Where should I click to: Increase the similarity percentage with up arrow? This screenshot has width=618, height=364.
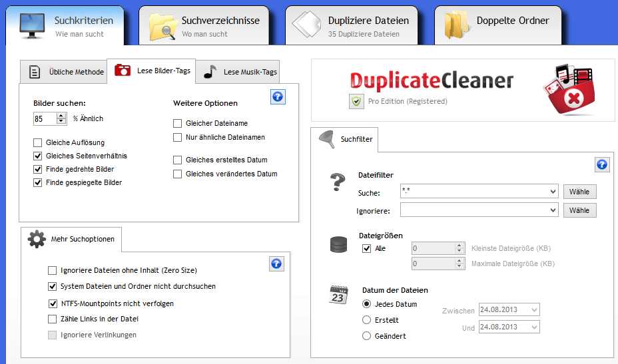61,116
